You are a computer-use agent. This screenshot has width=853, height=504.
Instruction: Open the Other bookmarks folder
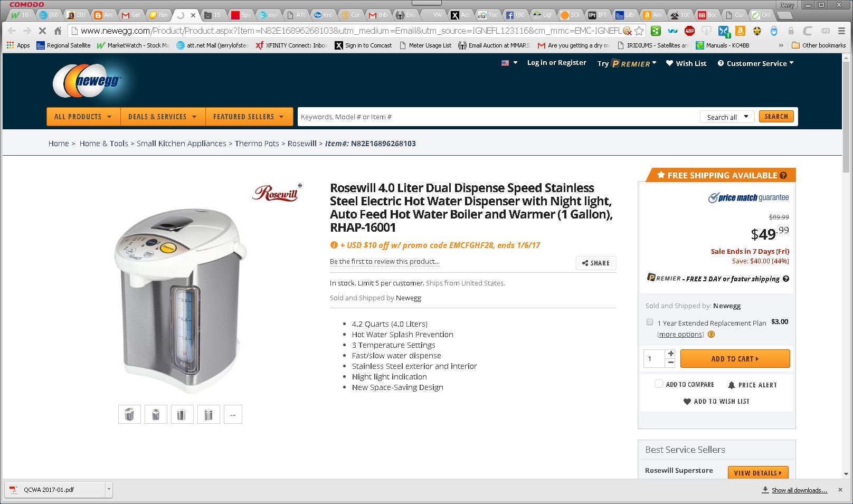pos(819,45)
